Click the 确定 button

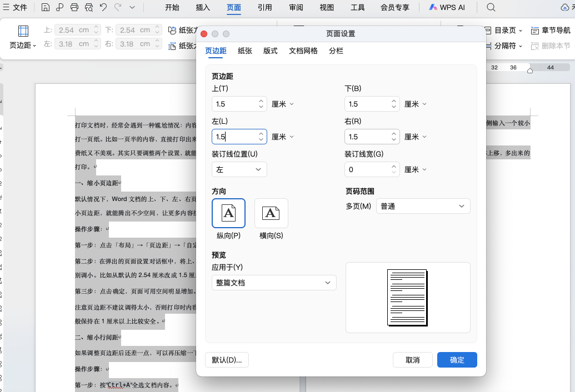coord(457,360)
